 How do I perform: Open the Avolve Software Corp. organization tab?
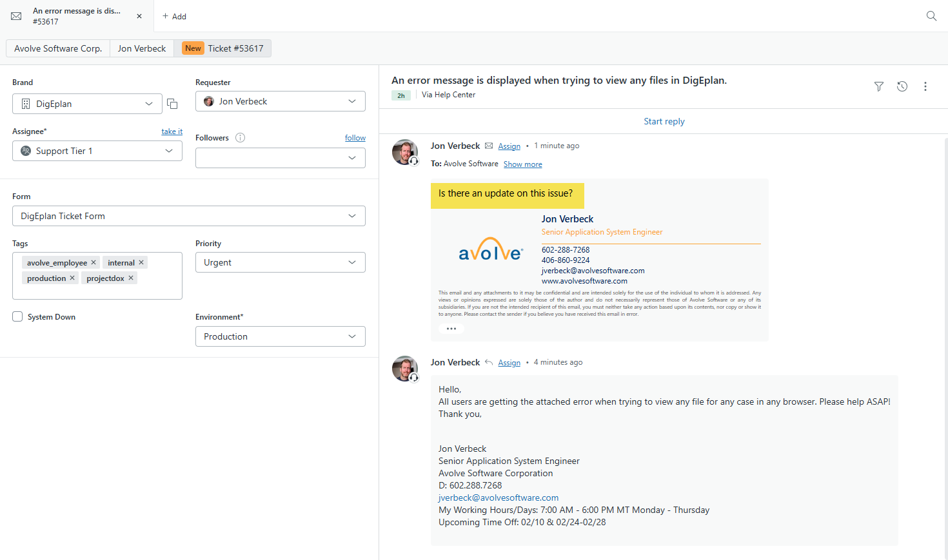58,48
